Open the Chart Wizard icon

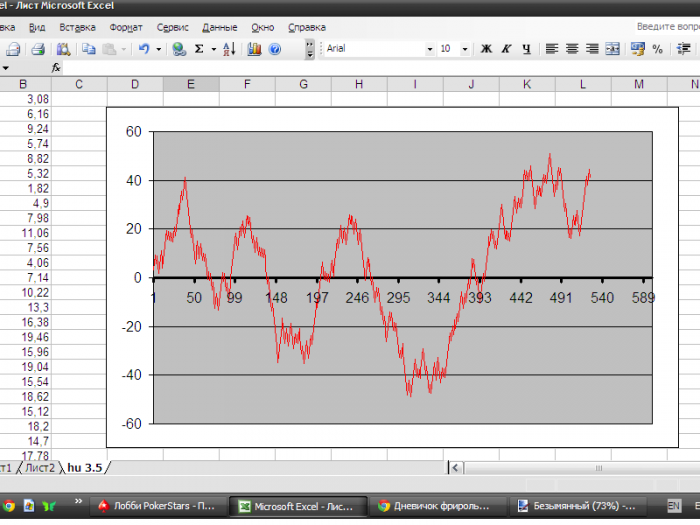tap(254, 48)
